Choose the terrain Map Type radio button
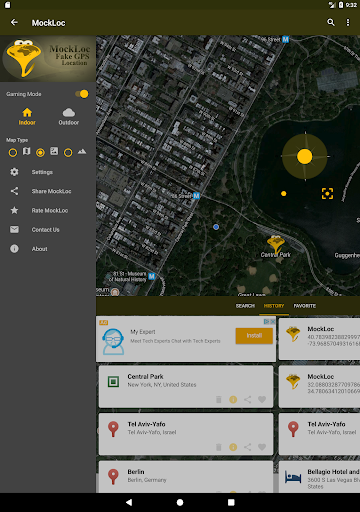 point(68,153)
